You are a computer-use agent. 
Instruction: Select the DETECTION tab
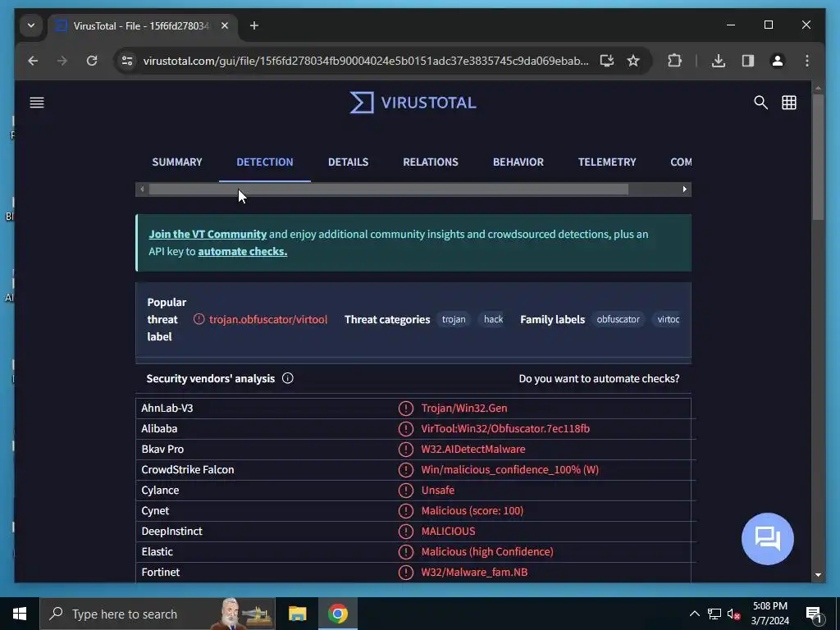(265, 162)
